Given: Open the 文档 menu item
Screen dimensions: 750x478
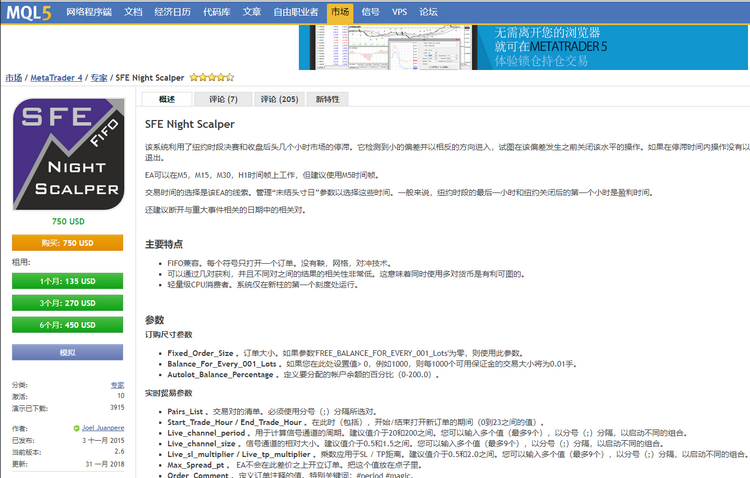Looking at the screenshot, I should [133, 12].
